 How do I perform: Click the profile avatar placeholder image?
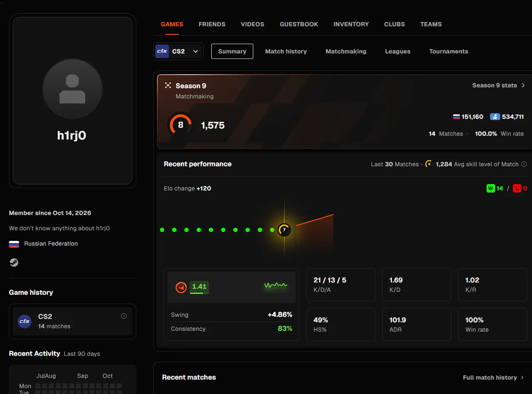73,89
